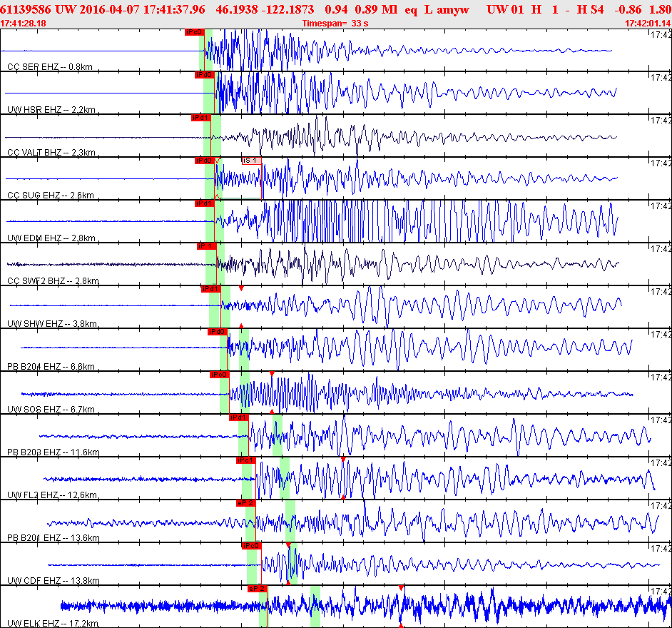Click the eP 2 pick flag on PB B201 trace
This screenshot has height=628, width=672.
pos(246,504)
